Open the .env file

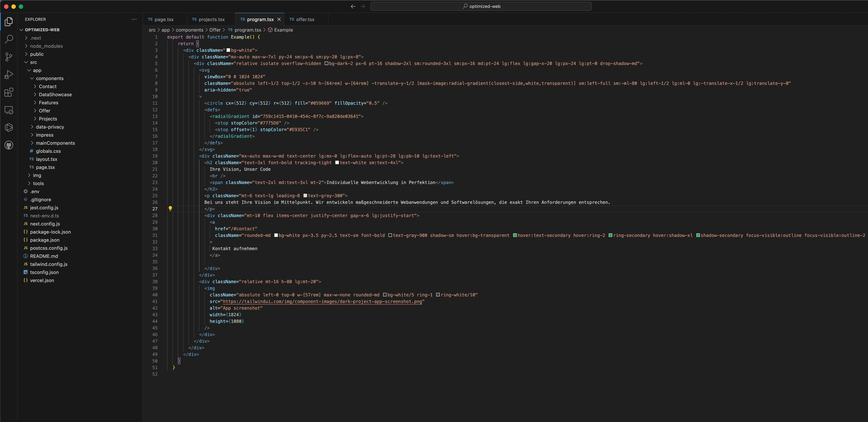pos(80,192)
